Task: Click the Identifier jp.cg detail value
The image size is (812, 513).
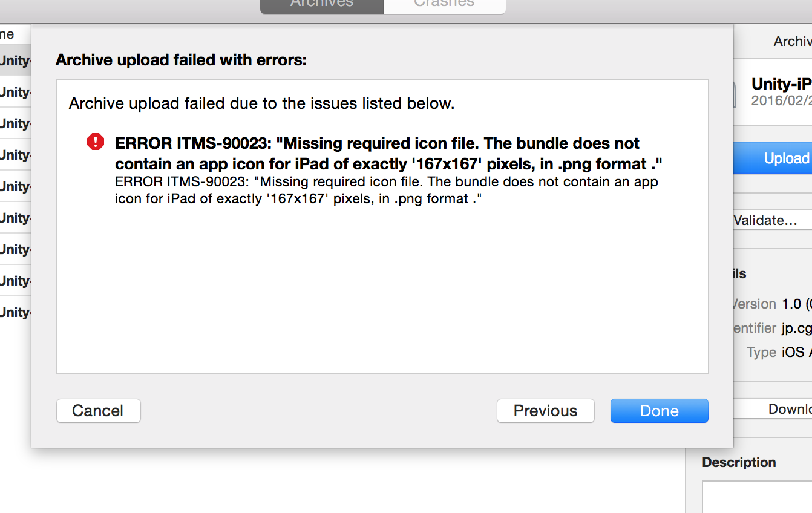Action: coord(797,328)
